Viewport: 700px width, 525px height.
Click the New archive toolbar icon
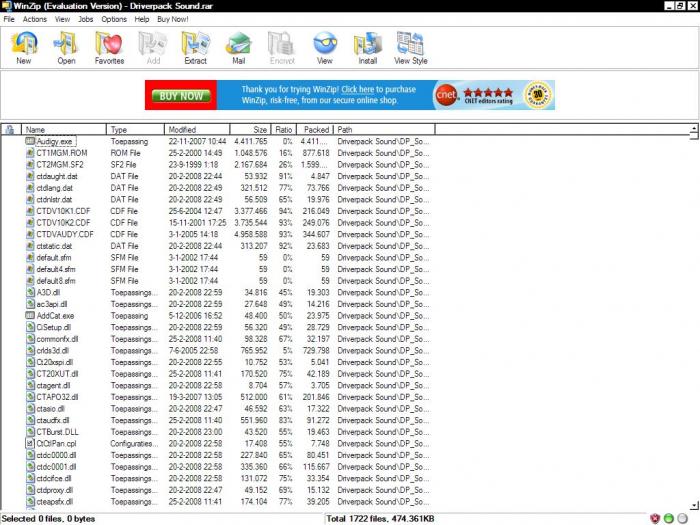click(x=24, y=48)
